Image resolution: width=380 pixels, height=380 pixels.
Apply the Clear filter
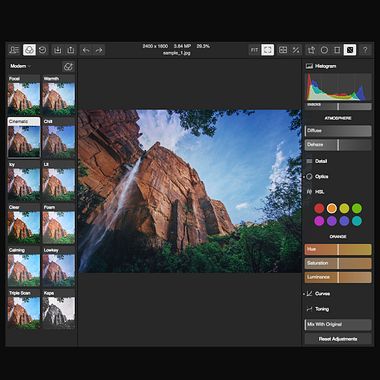[x=24, y=224]
